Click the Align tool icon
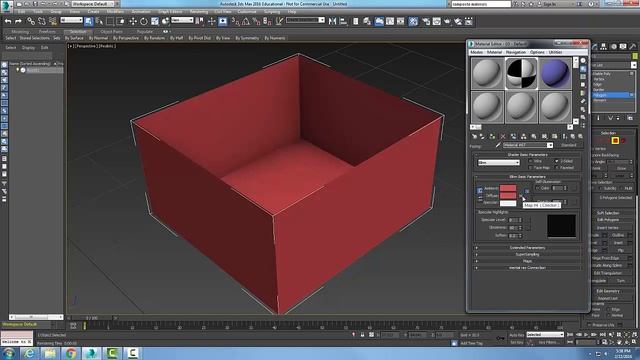The image size is (640, 360). click(x=343, y=21)
